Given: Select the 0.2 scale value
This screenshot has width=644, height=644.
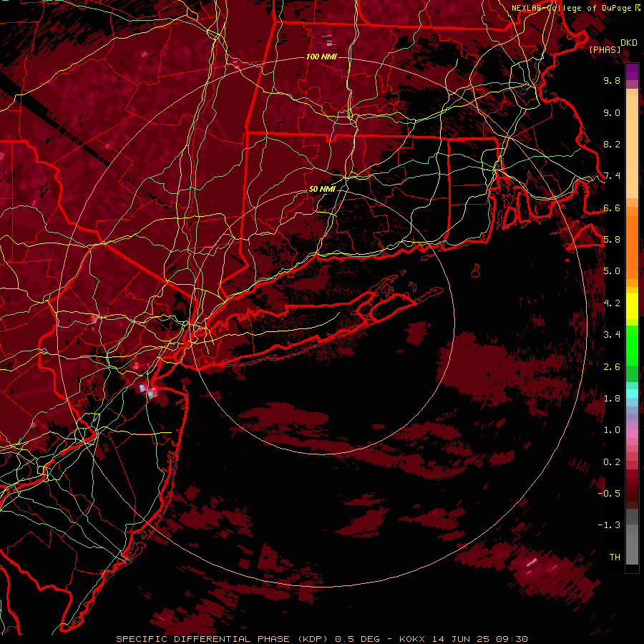Looking at the screenshot, I should [x=612, y=462].
